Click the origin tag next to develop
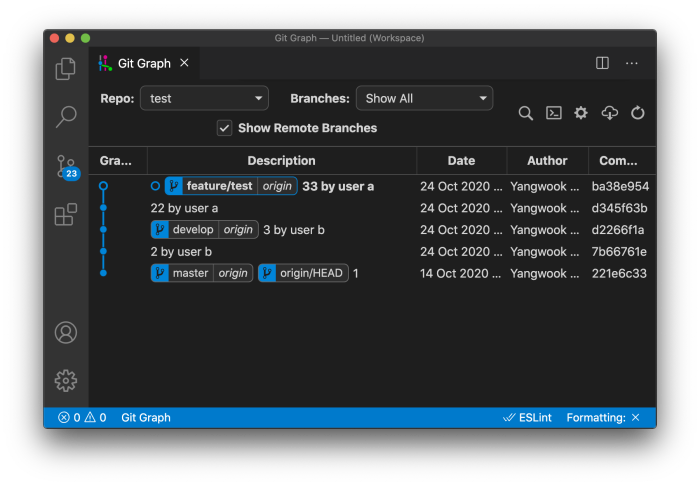 tap(238, 230)
